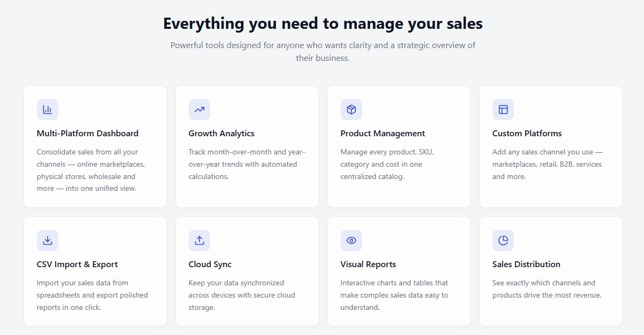Open the Custom Platforms feature heading
Image resolution: width=644 pixels, height=335 pixels.
tap(527, 133)
